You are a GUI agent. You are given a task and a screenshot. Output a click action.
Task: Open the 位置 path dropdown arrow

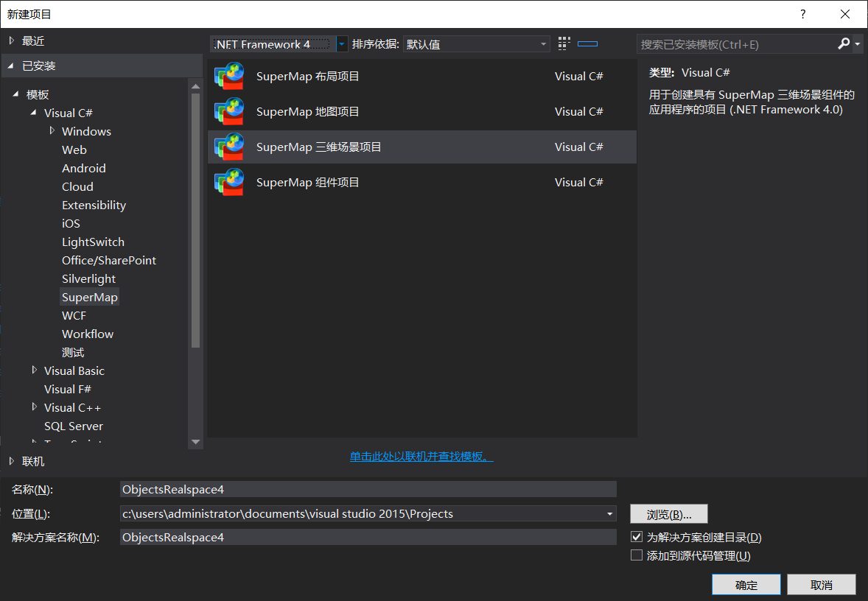[x=609, y=513]
